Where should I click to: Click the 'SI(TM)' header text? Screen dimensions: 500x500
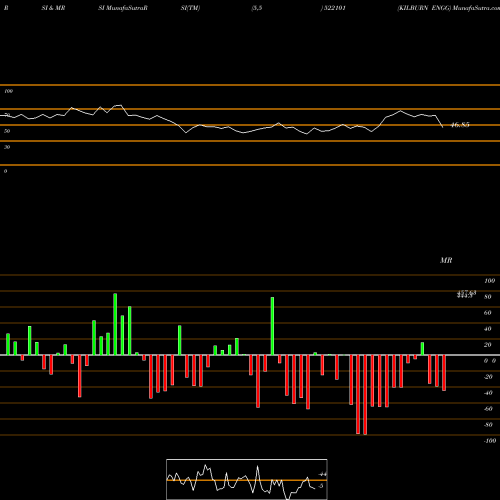[190, 8]
